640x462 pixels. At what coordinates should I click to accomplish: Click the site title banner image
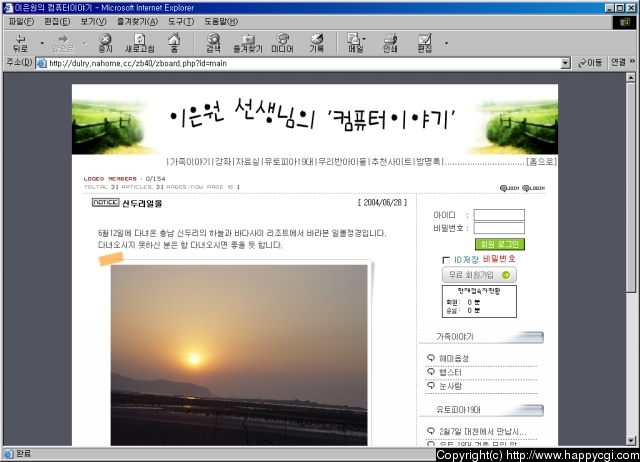click(315, 119)
